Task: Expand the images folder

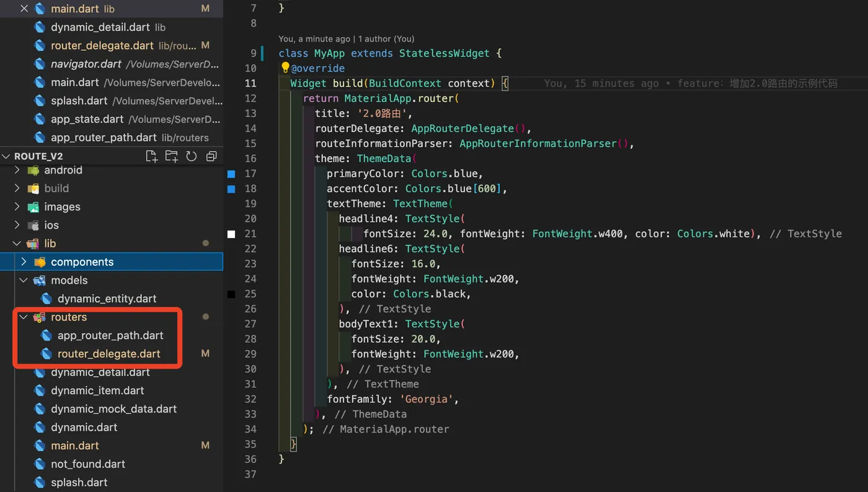Action: coord(17,207)
